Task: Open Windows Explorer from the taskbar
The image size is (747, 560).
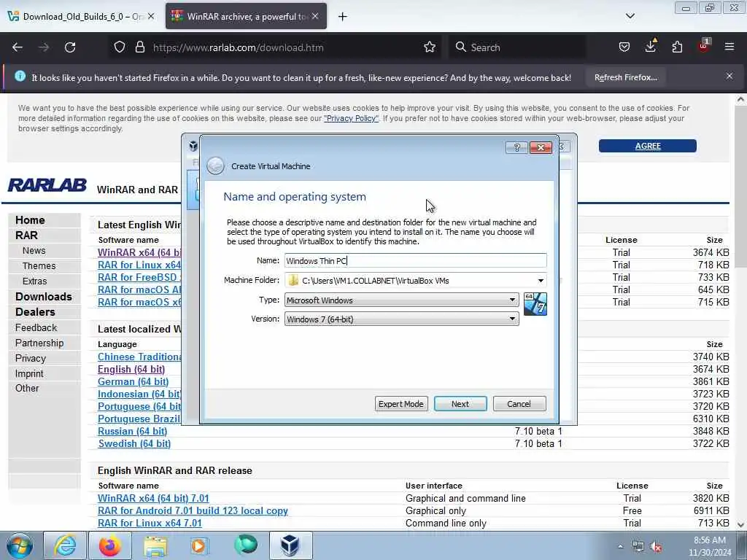Action: pyautogui.click(x=155, y=545)
